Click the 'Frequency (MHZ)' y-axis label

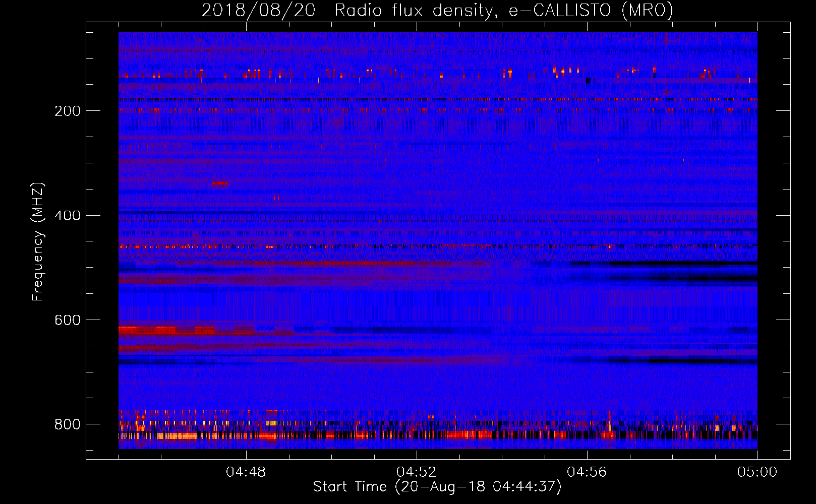coord(38,242)
